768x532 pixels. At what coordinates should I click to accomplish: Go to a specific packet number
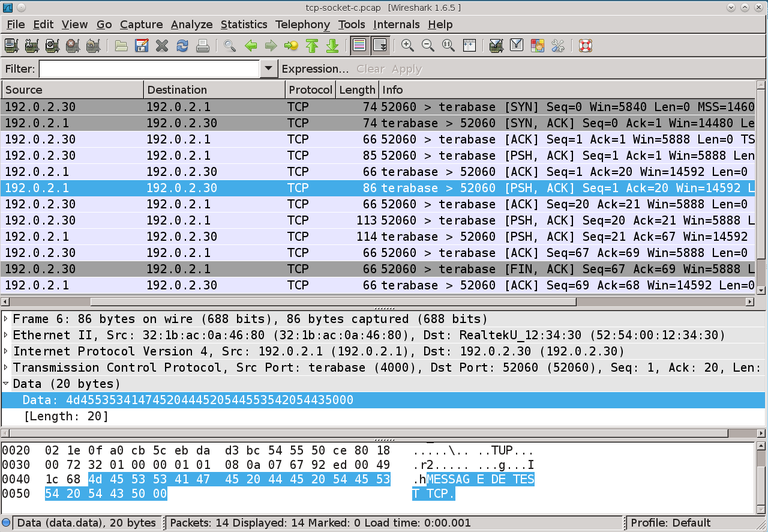click(291, 46)
